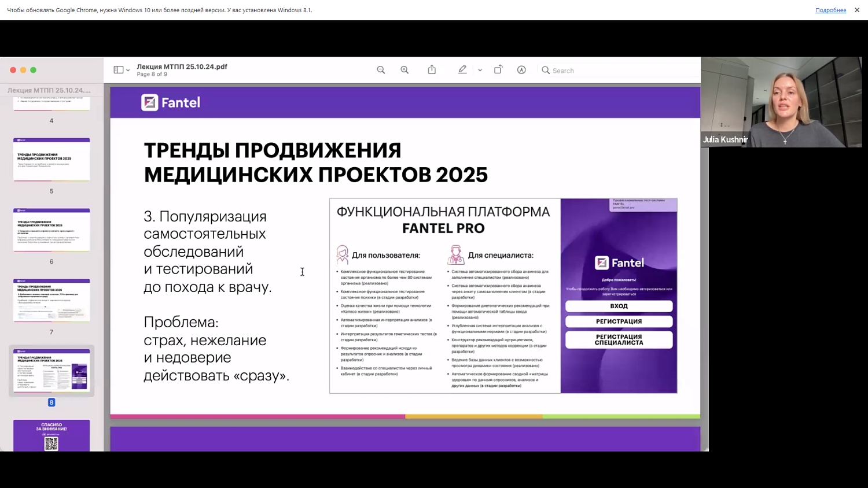Image resolution: width=868 pixels, height=488 pixels.
Task: Select the Markup pencil icon
Action: pyautogui.click(x=462, y=69)
